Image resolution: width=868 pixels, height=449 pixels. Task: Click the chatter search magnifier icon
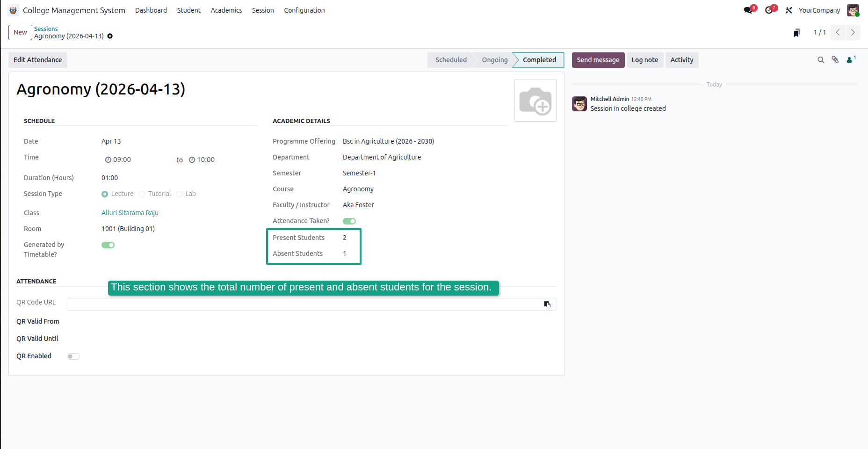pos(820,60)
